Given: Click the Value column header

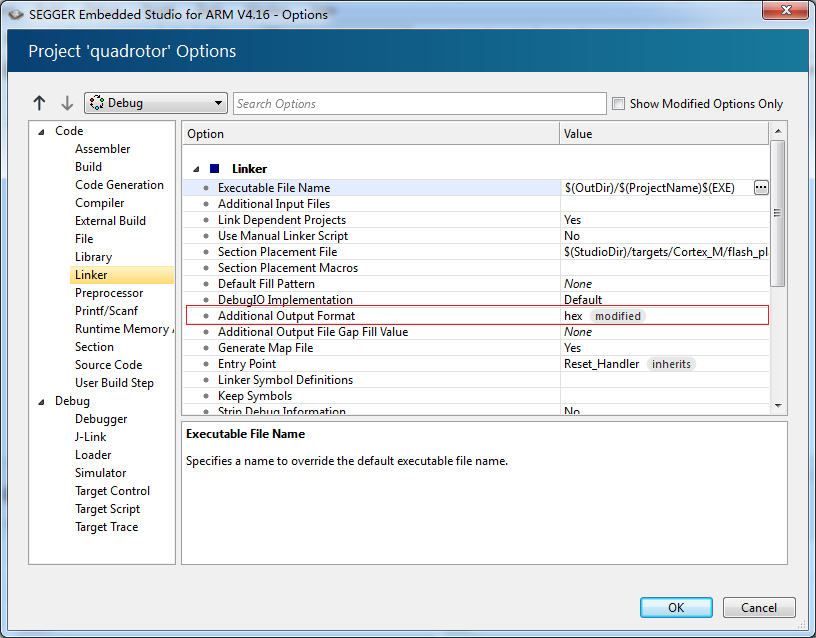Looking at the screenshot, I should (x=664, y=134).
